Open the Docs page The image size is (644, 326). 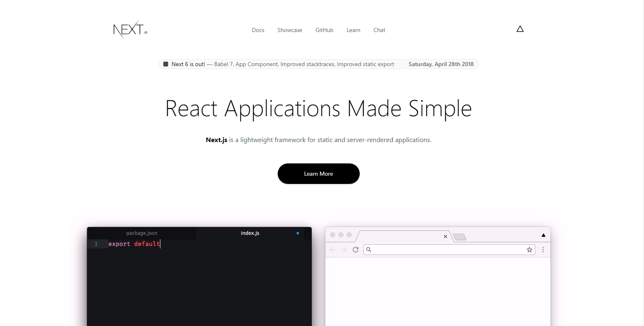tap(258, 30)
